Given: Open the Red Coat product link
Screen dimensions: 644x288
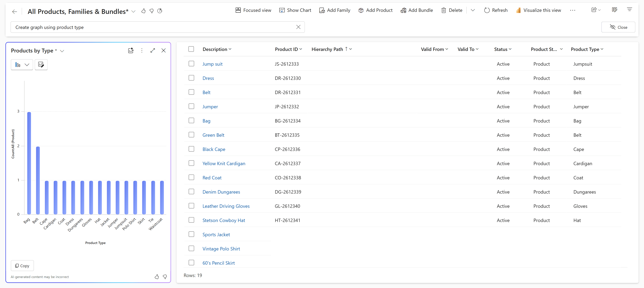Looking at the screenshot, I should pos(212,178).
